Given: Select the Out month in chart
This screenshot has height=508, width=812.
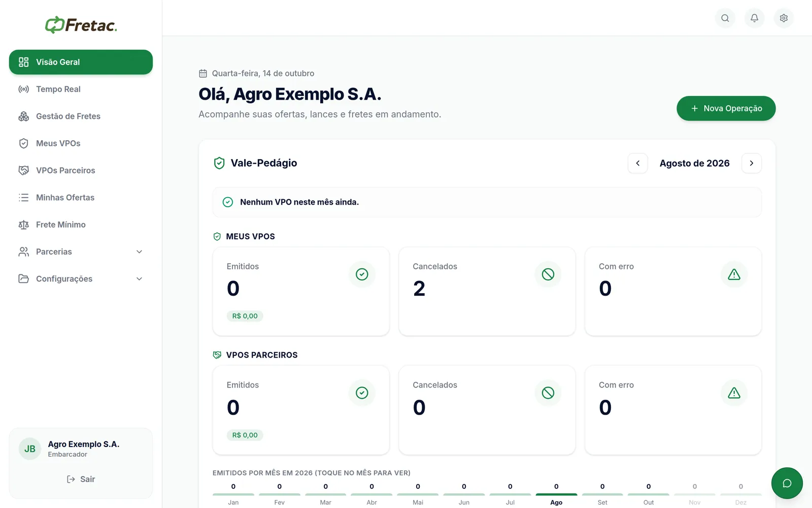Looking at the screenshot, I should tap(649, 494).
